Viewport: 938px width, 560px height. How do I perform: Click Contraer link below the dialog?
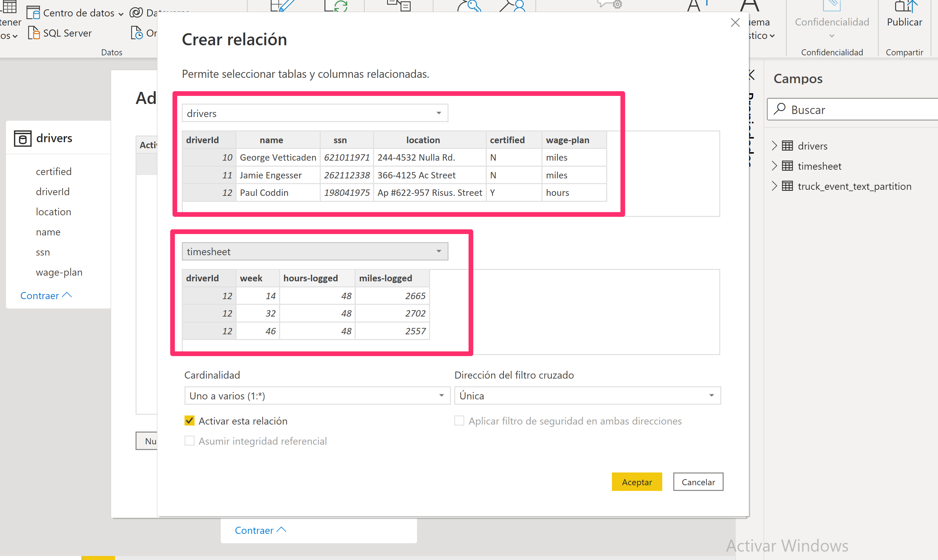(260, 530)
